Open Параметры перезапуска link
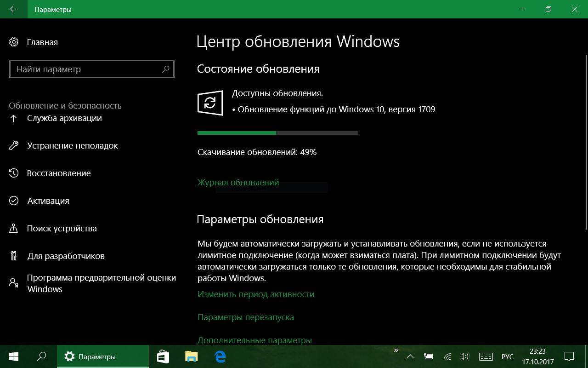 coord(246,317)
